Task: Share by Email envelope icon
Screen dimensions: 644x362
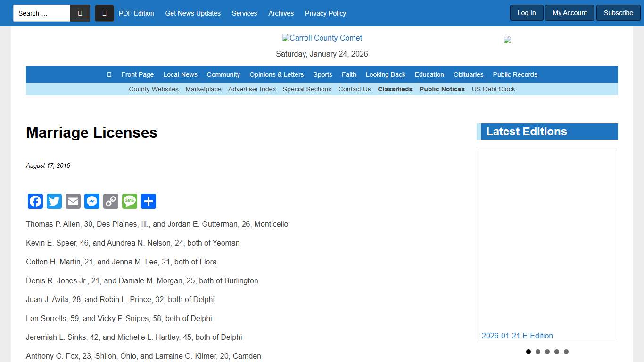Action: (x=73, y=201)
